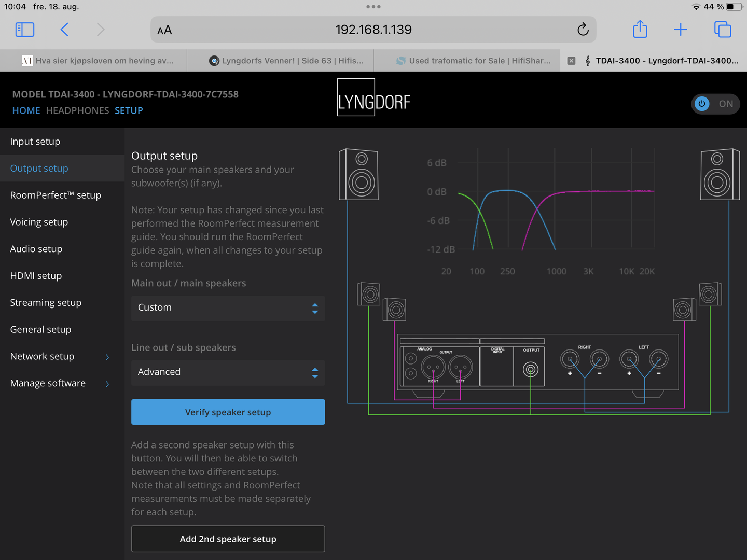Show the tab overview icon
Image resolution: width=747 pixels, height=560 pixels.
point(723,30)
